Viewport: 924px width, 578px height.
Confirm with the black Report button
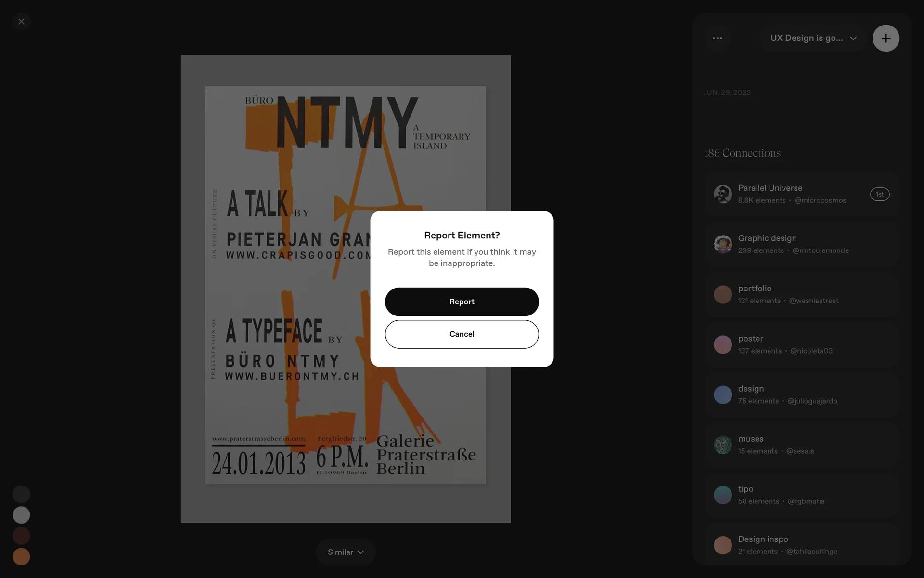click(x=462, y=302)
